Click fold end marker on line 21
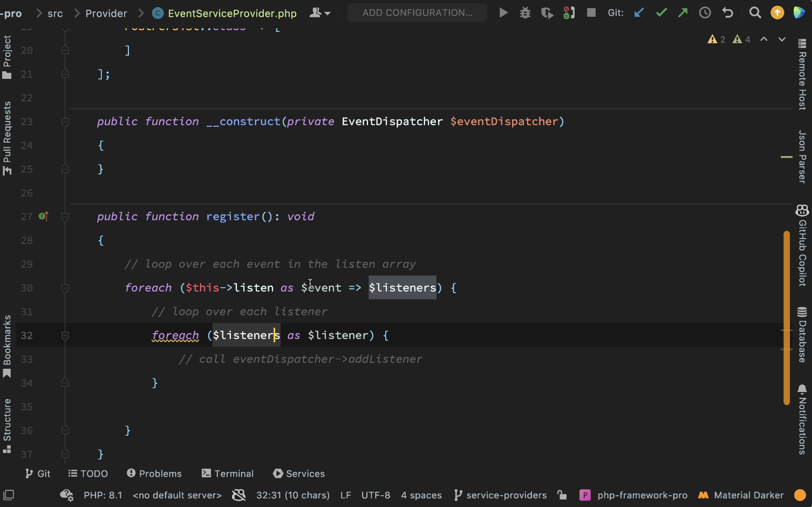Image resolution: width=812 pixels, height=507 pixels. (x=65, y=74)
